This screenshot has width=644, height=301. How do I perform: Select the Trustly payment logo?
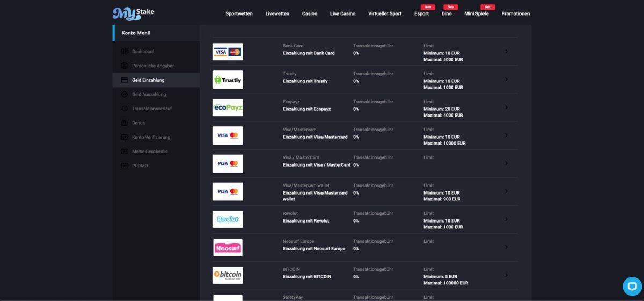pos(228,80)
